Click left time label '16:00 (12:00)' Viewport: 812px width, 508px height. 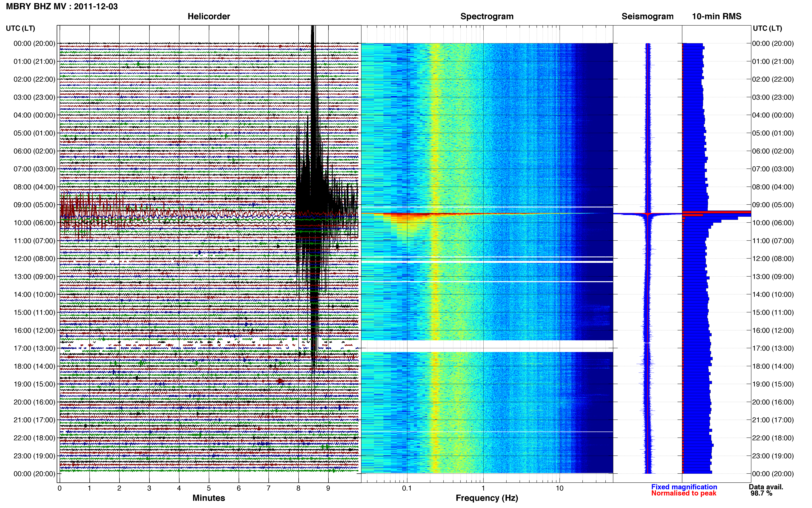click(34, 330)
